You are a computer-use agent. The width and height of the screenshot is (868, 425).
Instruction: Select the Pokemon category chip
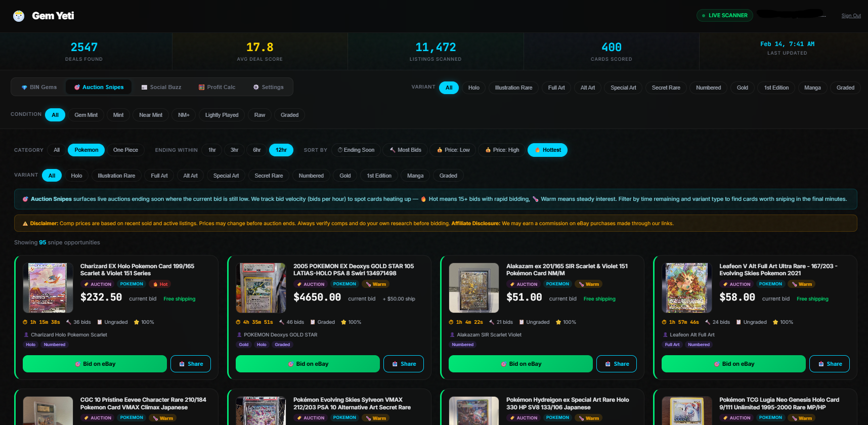[86, 150]
